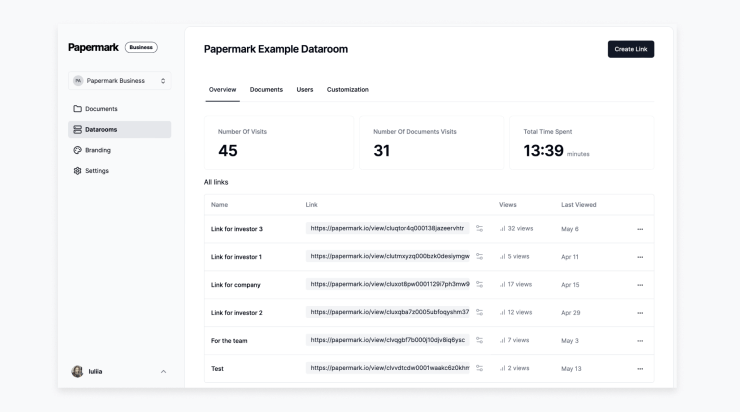Viewport: 740px width, 412px height.
Task: Copy the company link URL
Action: click(387, 284)
